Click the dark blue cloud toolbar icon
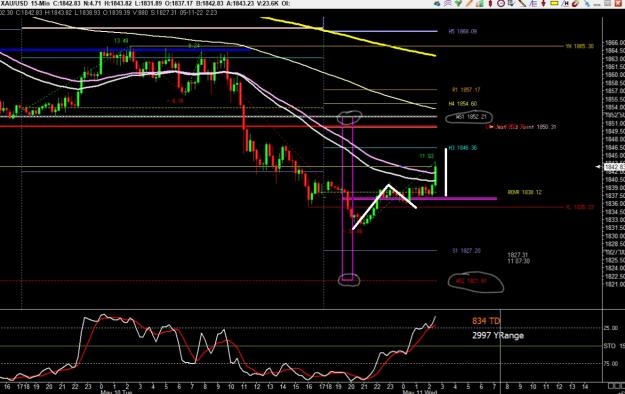The width and height of the screenshot is (625, 394). pyautogui.click(x=437, y=3)
